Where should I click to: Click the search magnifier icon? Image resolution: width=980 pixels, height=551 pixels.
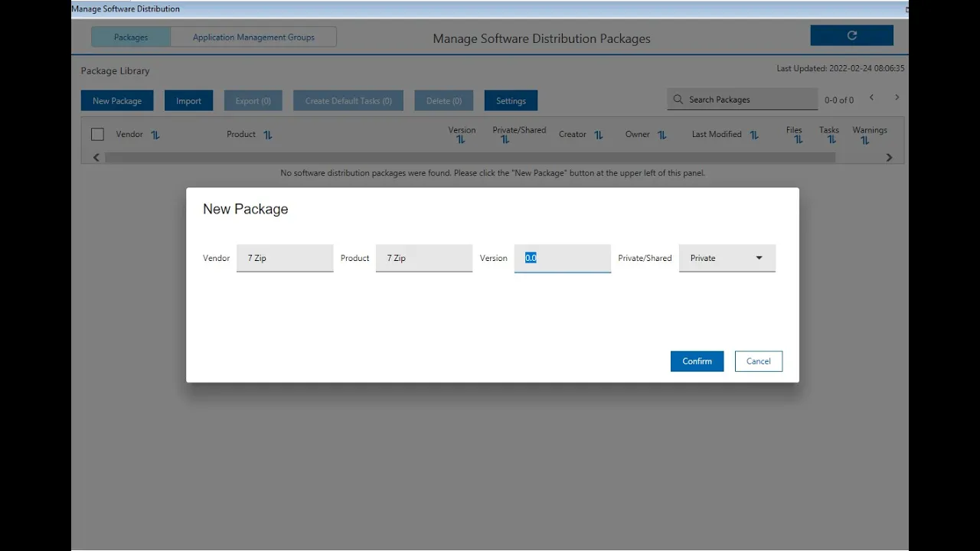tap(678, 99)
